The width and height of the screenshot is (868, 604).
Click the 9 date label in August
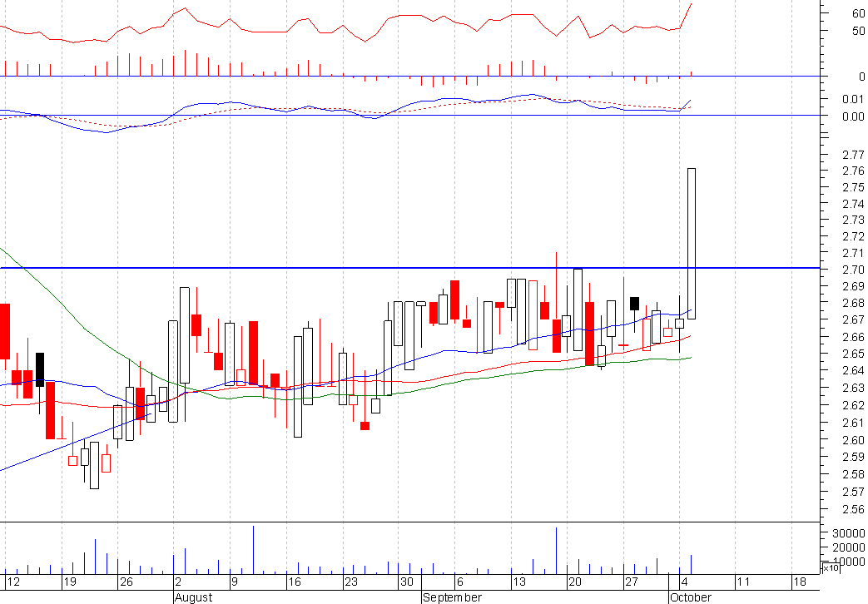point(235,582)
